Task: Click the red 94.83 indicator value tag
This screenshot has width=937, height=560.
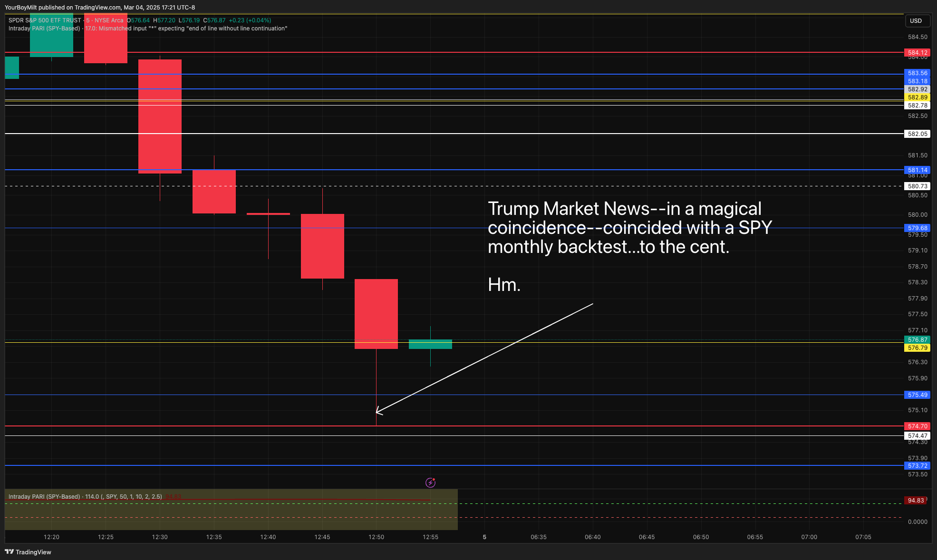Action: tap(916, 501)
